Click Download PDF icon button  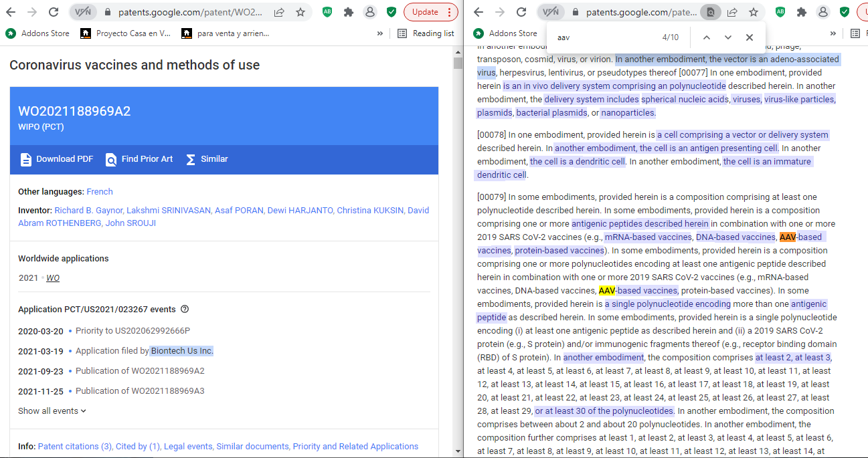coord(26,159)
